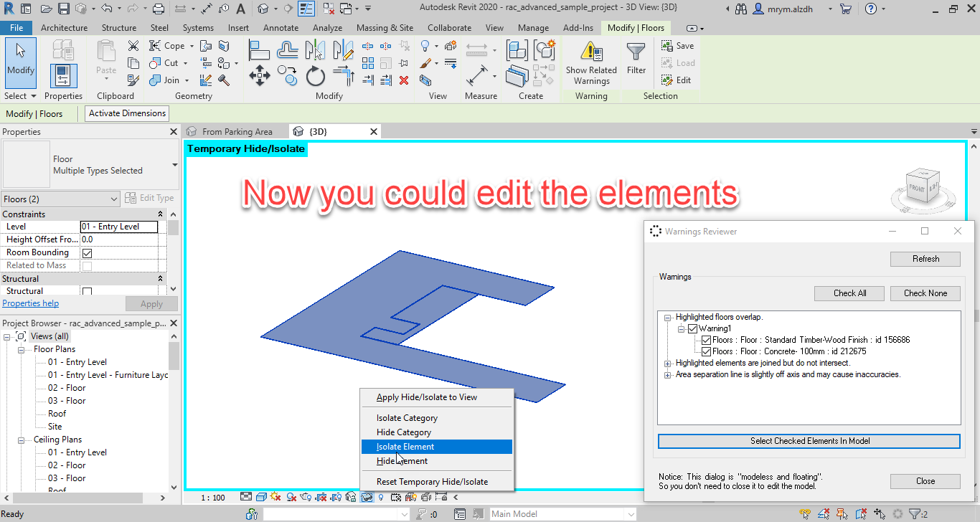Click the red X Delete tool

pyautogui.click(x=404, y=80)
